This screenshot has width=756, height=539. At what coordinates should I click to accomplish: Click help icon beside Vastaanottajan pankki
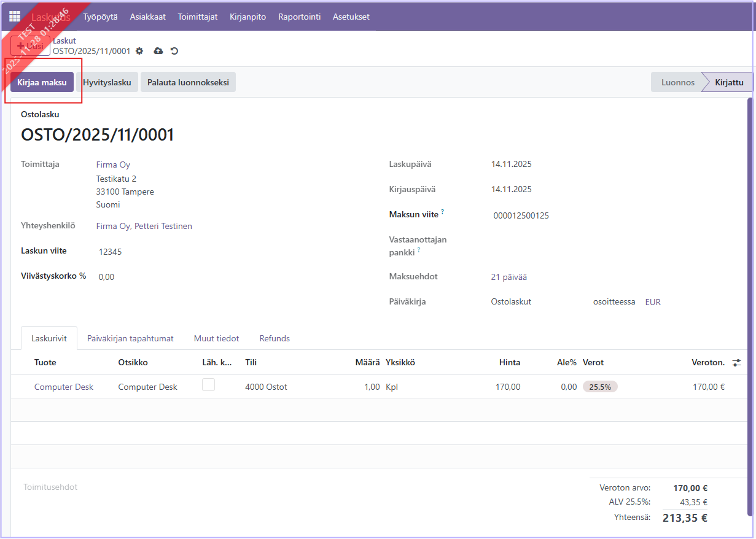click(419, 250)
